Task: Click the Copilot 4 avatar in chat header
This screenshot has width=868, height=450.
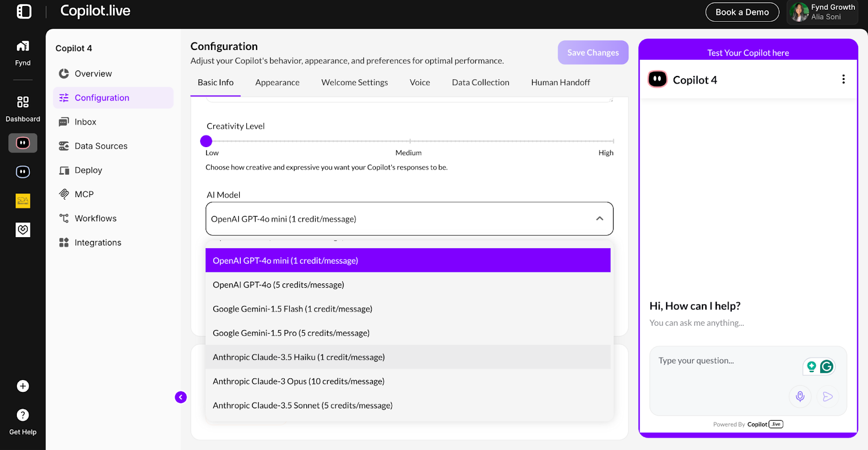Action: pyautogui.click(x=658, y=79)
